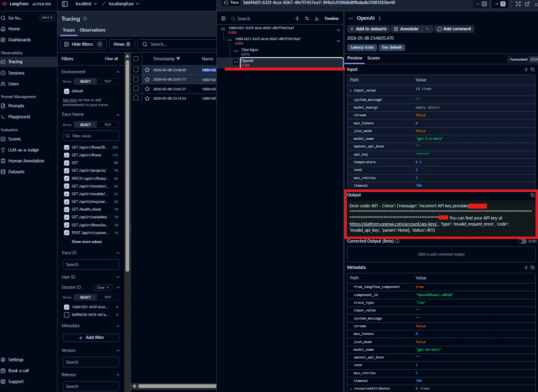Open the locallangfuse project dropdown
This screenshot has width=538, height=392.
[124, 4]
